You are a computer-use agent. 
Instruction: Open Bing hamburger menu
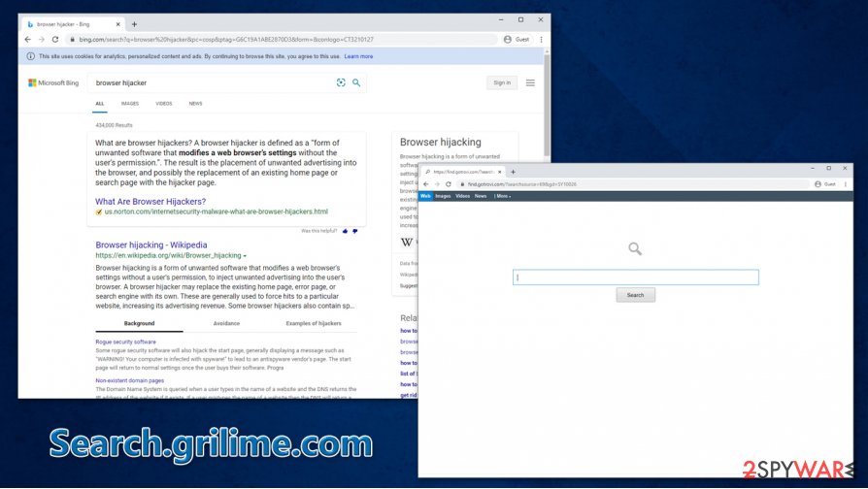coord(530,82)
